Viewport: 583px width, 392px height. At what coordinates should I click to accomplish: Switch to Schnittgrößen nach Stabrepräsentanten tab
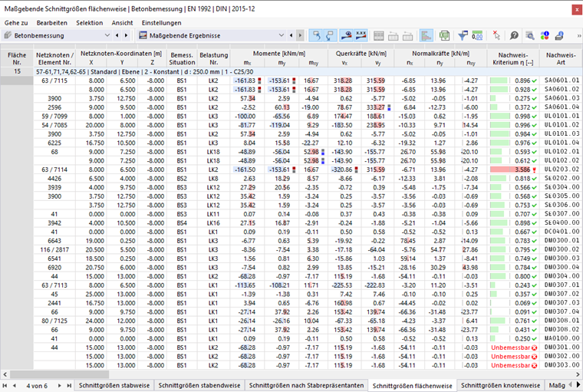[x=306, y=385]
